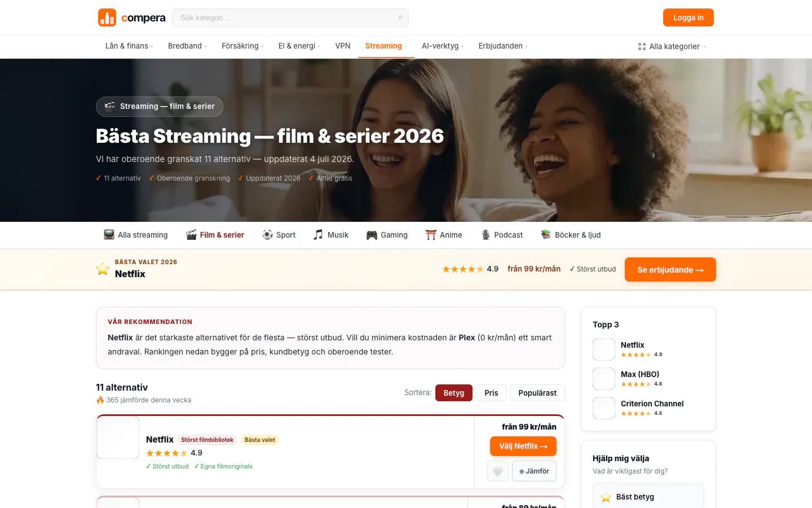Switch to the Alla streaming tab
The image size is (812, 508).
click(x=136, y=235)
